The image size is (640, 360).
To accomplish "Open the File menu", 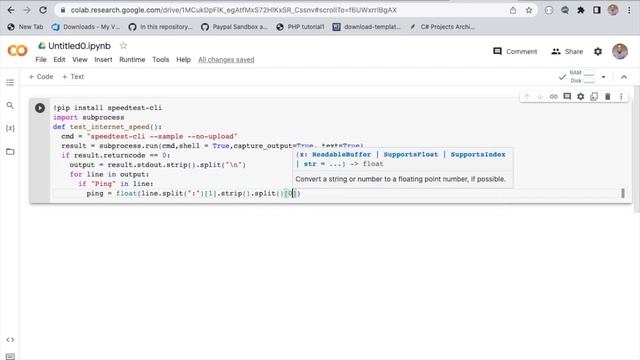I will pos(41,60).
